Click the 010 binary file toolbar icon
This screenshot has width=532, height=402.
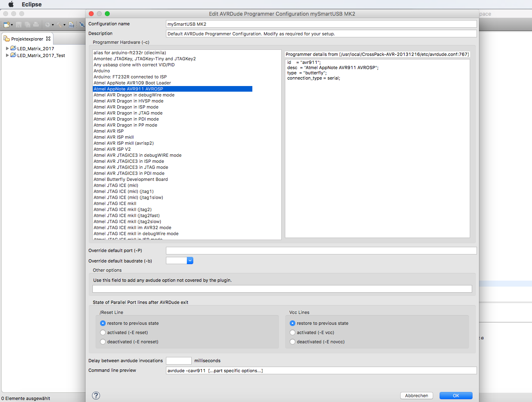pyautogui.click(x=72, y=25)
